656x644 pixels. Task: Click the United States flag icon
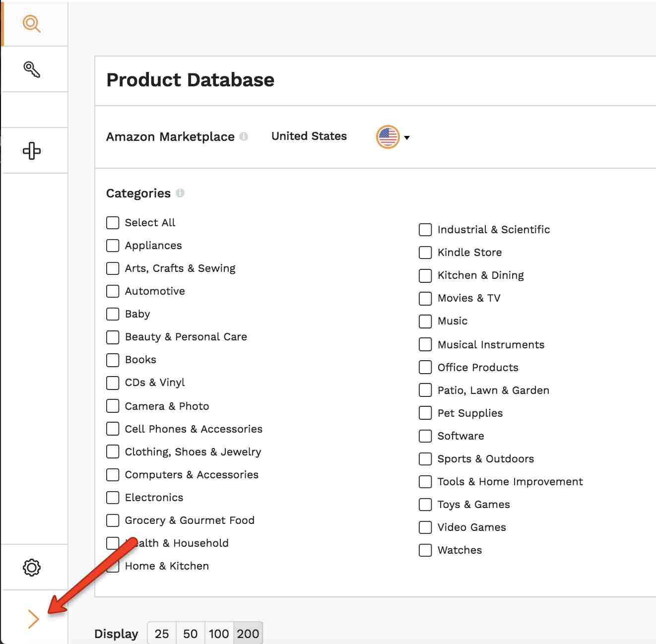tap(388, 137)
